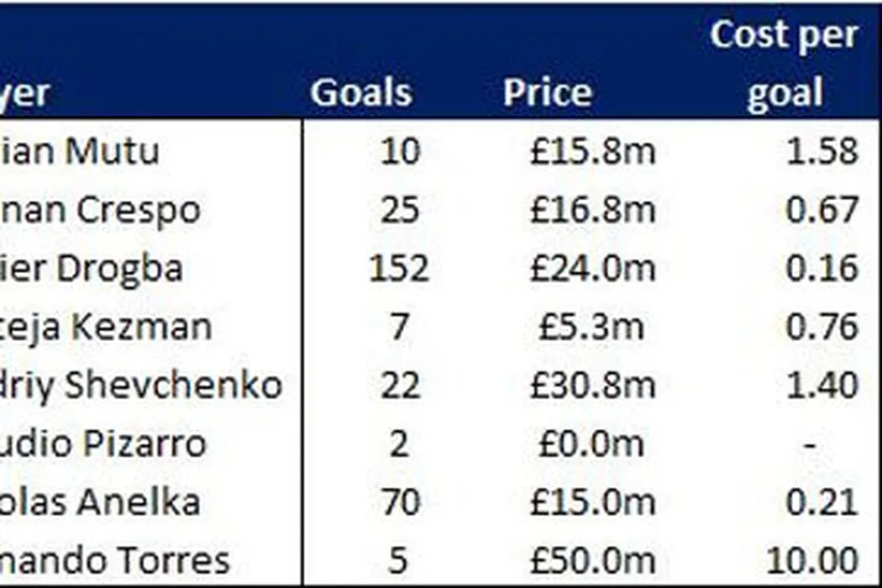
Task: Select Crespo's 0.67 cost per goal
Action: point(821,210)
